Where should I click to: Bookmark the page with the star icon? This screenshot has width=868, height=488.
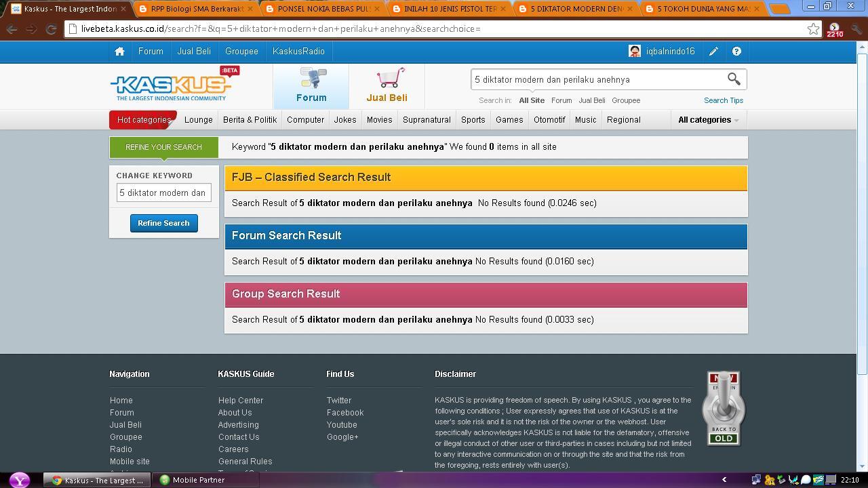813,29
